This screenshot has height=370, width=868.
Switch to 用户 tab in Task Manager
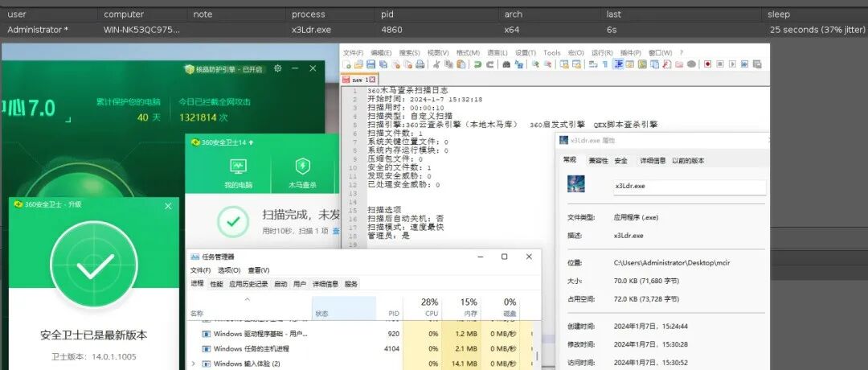coord(300,284)
